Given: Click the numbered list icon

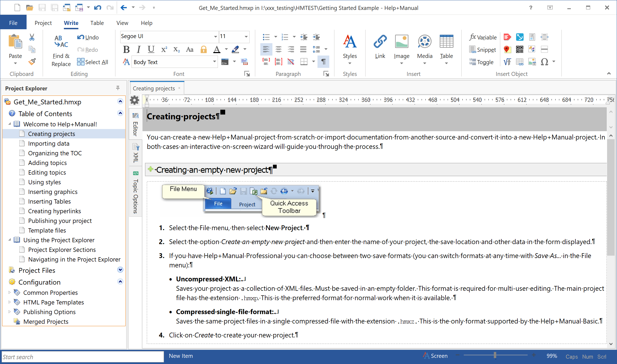Looking at the screenshot, I should [285, 37].
